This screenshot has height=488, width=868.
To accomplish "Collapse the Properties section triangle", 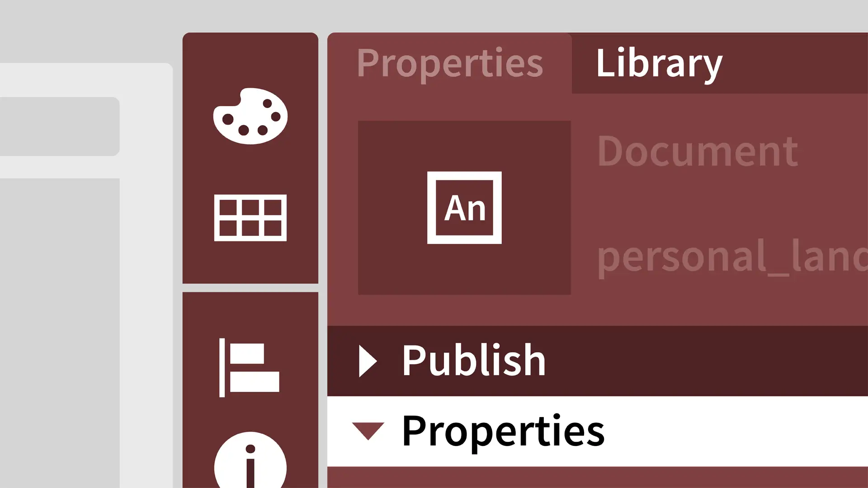I will (368, 431).
